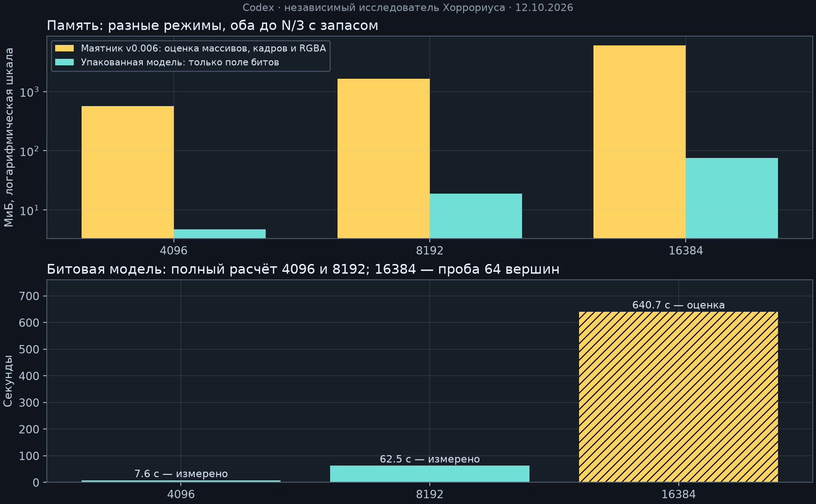Click the yellow memory bar for 16384
This screenshot has height=504, width=816.
639,142
